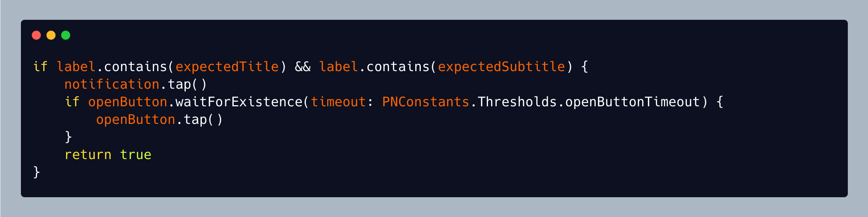Click the timeout parameter label
This screenshot has width=868, height=217.
point(338,102)
